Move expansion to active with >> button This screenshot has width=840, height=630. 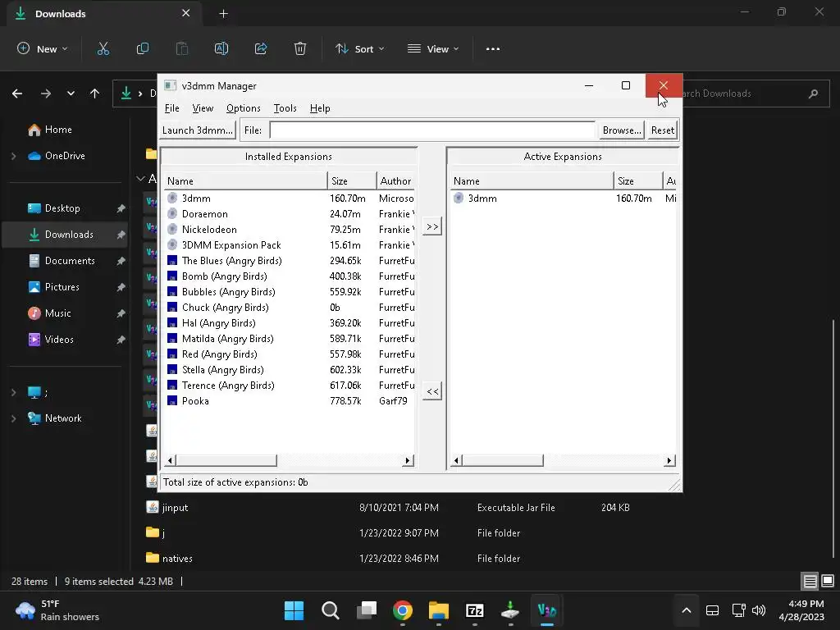tap(432, 226)
